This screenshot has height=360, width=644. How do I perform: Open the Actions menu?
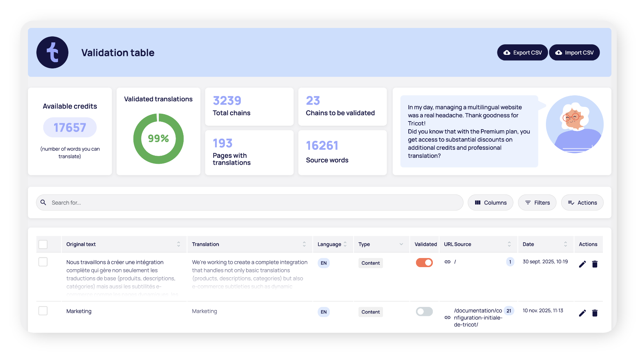point(582,203)
